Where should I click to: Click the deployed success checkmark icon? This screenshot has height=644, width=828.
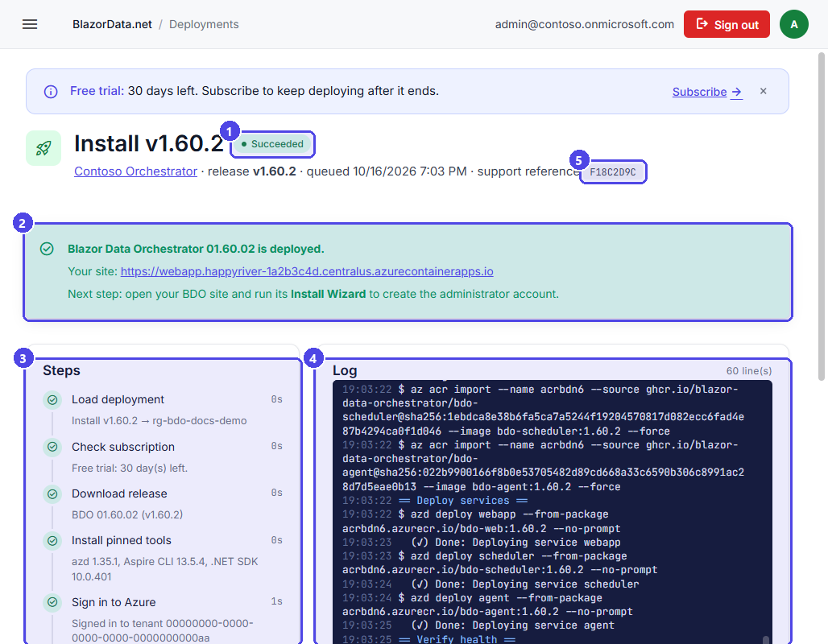pyautogui.click(x=47, y=249)
